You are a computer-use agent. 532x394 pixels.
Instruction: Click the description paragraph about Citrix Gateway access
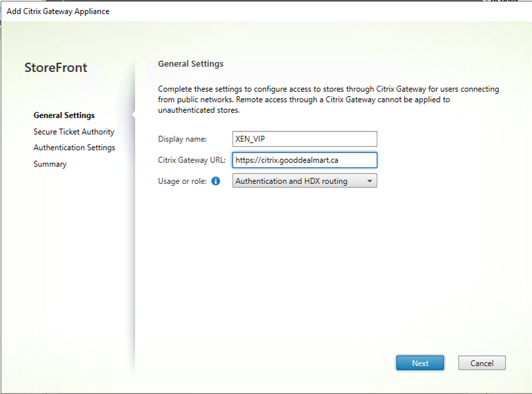327,100
